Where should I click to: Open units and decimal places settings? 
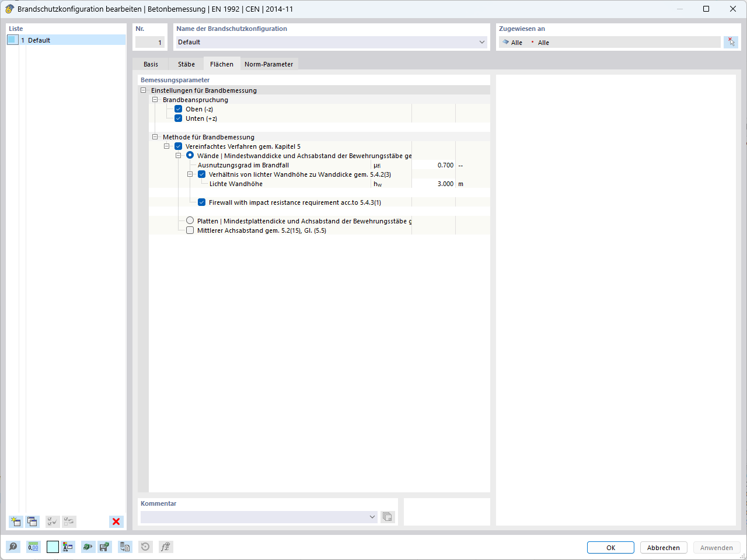(x=33, y=547)
